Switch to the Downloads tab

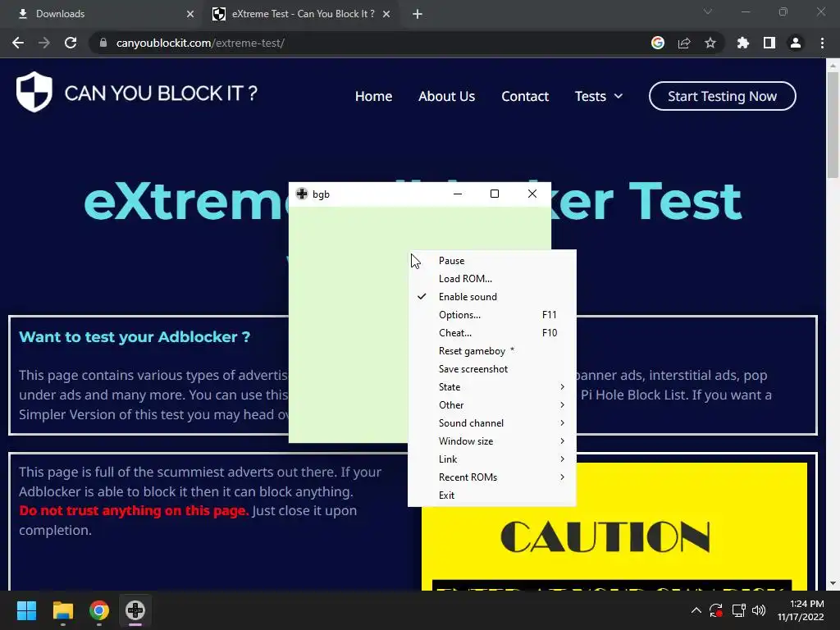point(104,14)
